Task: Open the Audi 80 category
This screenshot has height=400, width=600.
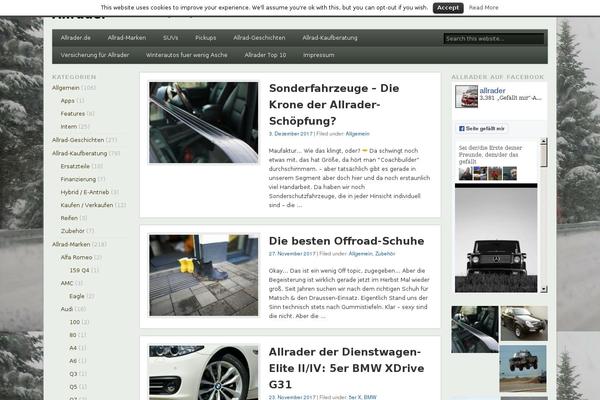Action: (73, 335)
